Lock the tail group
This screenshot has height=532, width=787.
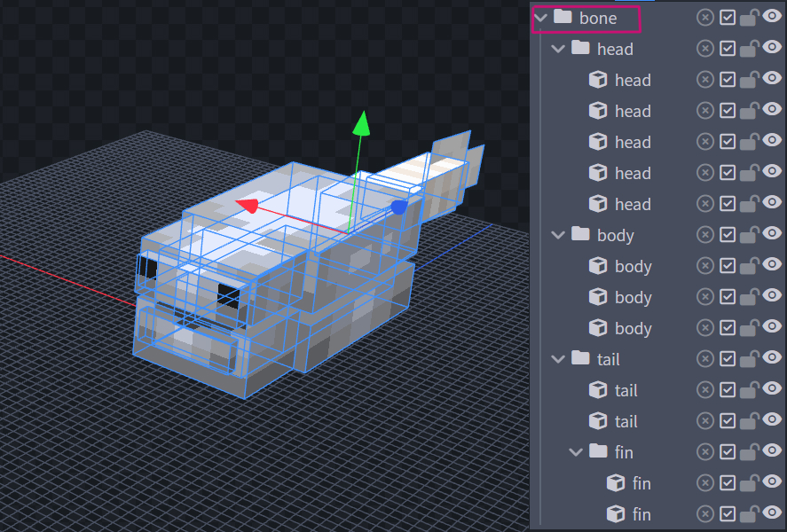click(749, 359)
